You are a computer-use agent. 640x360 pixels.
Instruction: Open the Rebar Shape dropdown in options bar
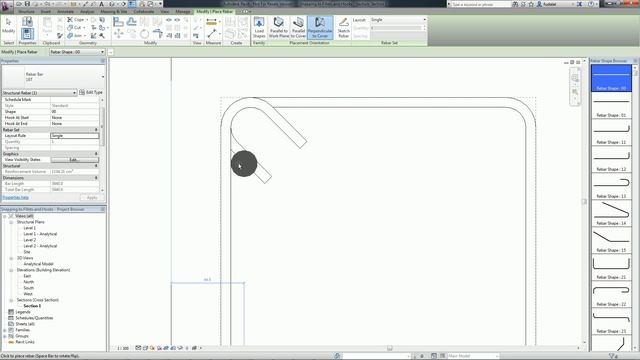click(x=77, y=52)
